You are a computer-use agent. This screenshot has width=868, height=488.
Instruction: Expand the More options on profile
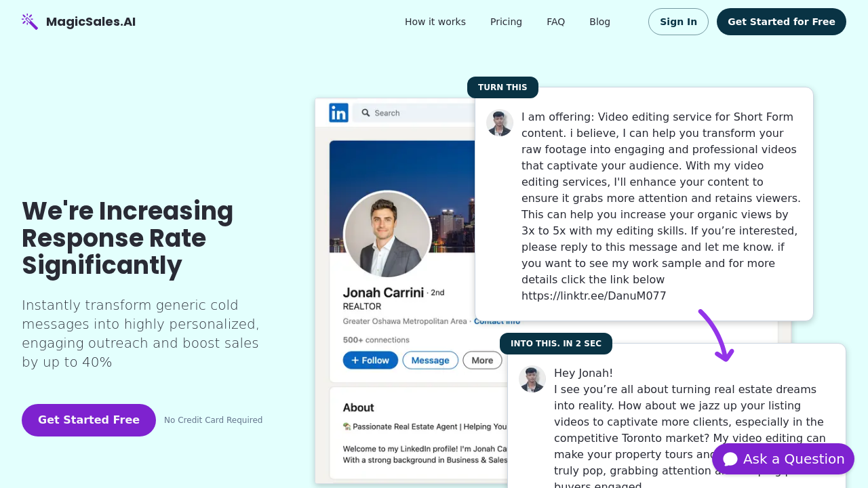pyautogui.click(x=482, y=361)
